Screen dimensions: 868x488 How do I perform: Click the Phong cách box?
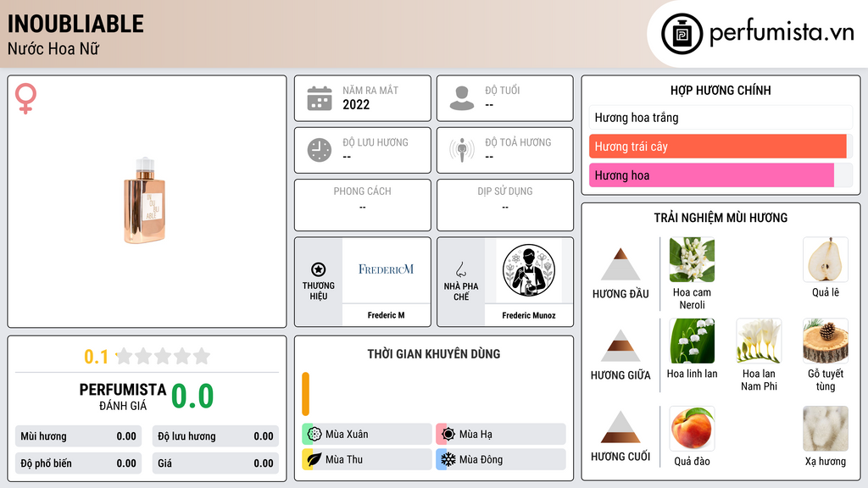click(363, 205)
